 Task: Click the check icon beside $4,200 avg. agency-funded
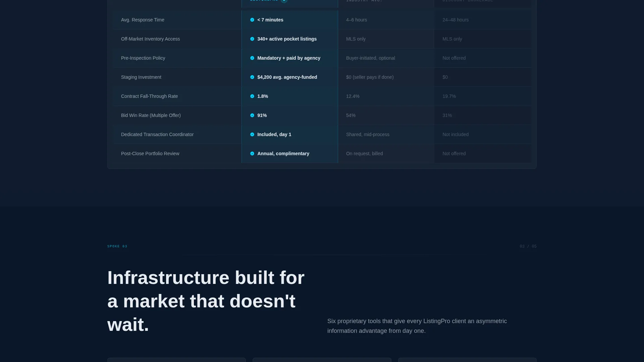click(x=252, y=77)
